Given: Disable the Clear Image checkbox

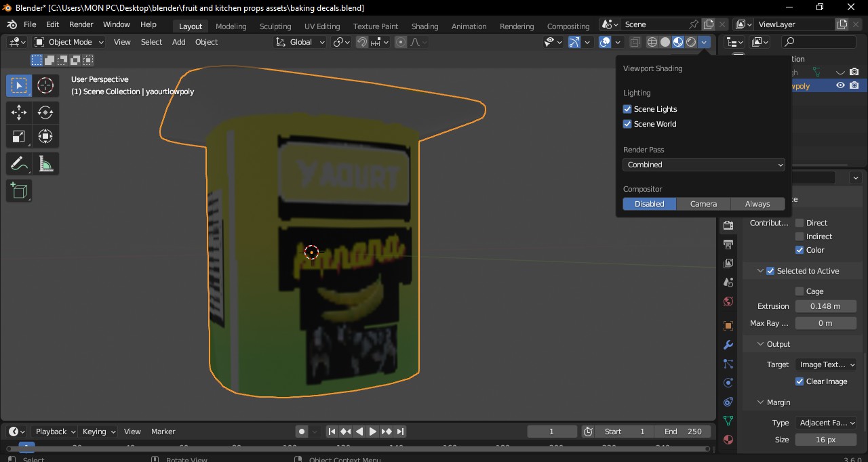Looking at the screenshot, I should tap(799, 381).
